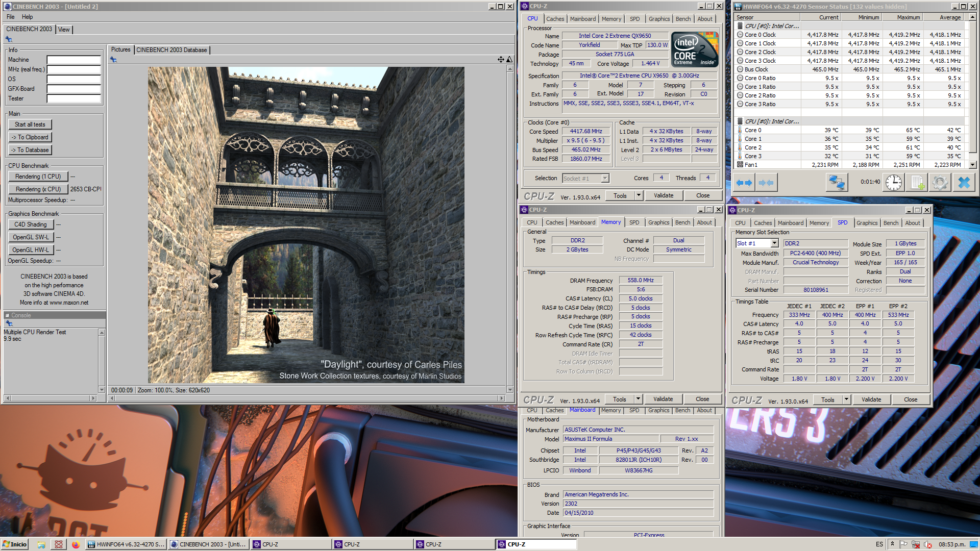The image size is (980, 551).
Task: Click pin icon in Cinebench Console header
Action: (x=9, y=323)
